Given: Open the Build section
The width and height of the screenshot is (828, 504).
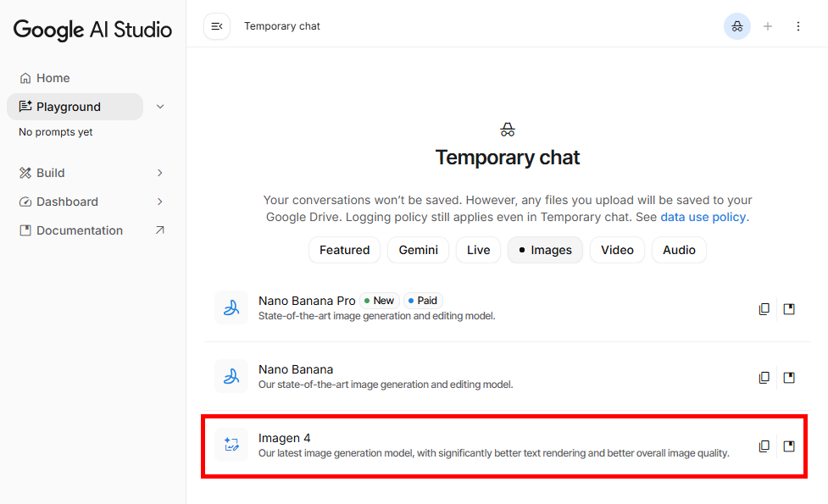Looking at the screenshot, I should pos(50,173).
